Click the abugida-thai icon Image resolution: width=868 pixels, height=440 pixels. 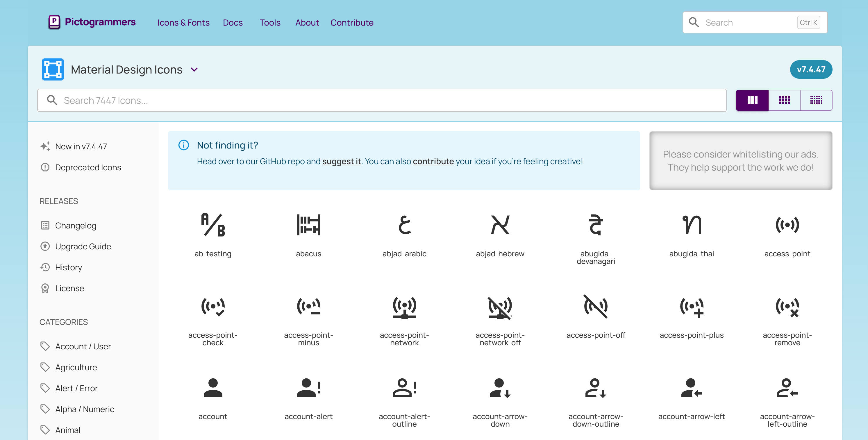click(x=691, y=225)
